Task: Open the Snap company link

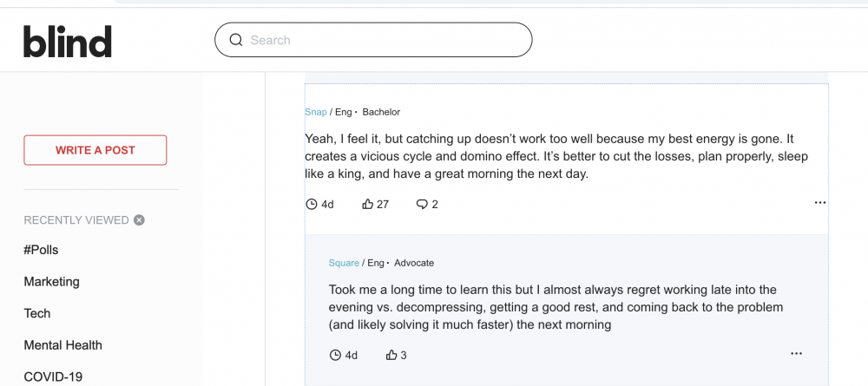Action: click(x=316, y=112)
